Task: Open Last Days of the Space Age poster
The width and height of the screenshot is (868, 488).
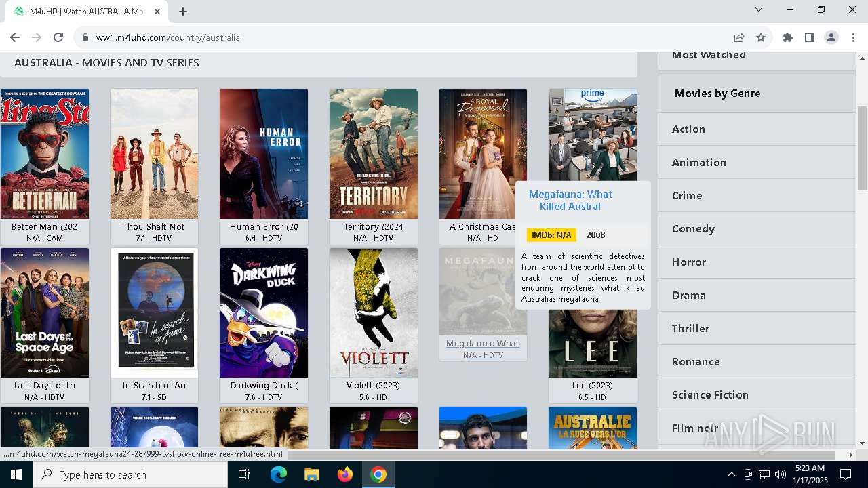Action: pos(45,312)
